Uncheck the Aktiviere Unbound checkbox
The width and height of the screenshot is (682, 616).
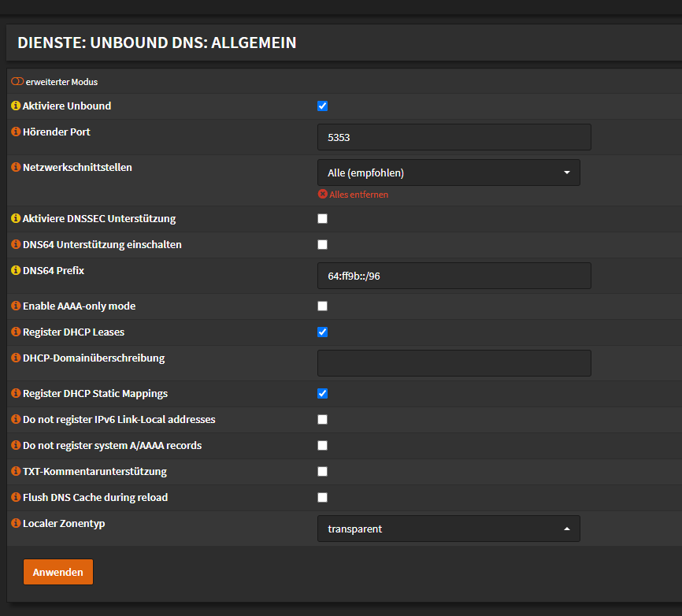(x=322, y=106)
